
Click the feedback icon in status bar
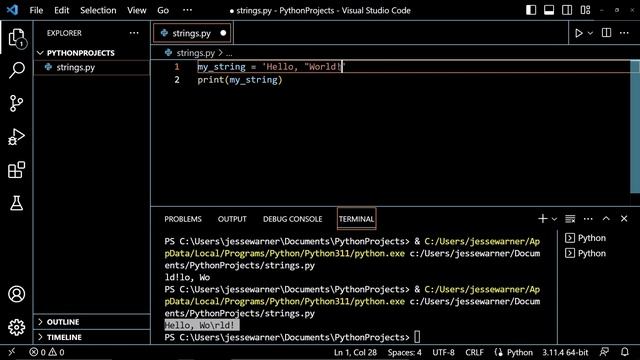604,352
